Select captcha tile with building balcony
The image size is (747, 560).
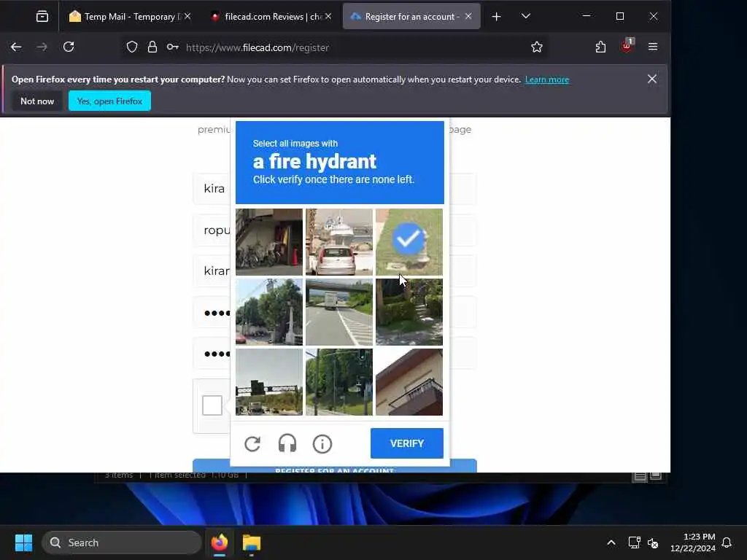point(409,382)
